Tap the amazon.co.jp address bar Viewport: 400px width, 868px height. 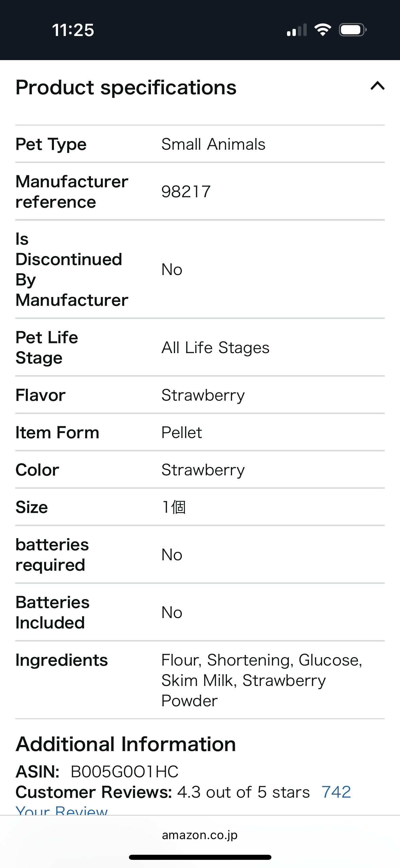coord(200,835)
